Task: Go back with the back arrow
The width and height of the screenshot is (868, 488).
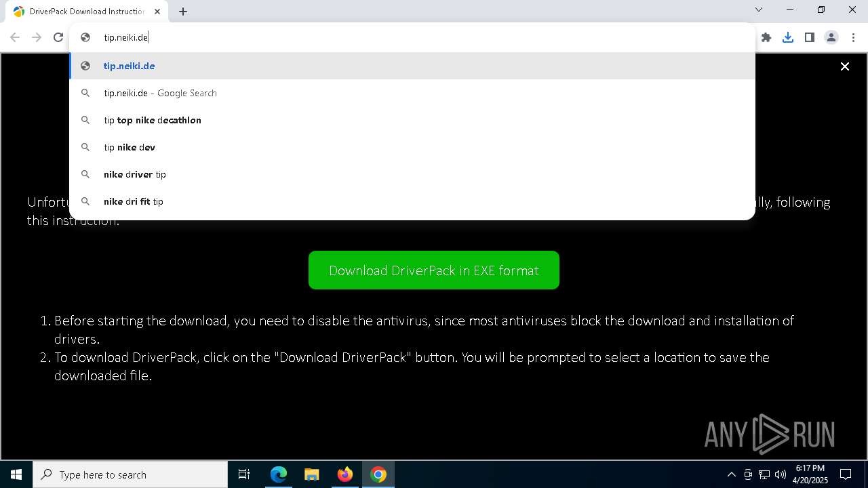Action: [15, 37]
